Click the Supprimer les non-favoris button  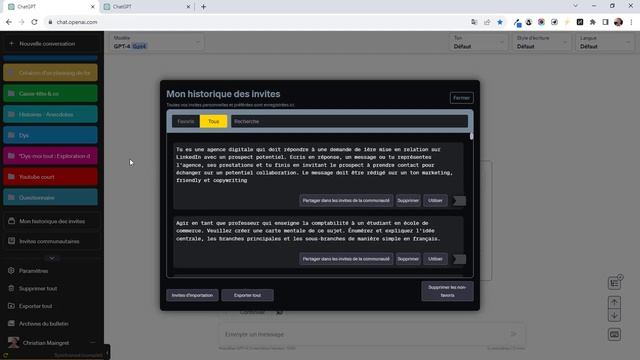point(447,291)
